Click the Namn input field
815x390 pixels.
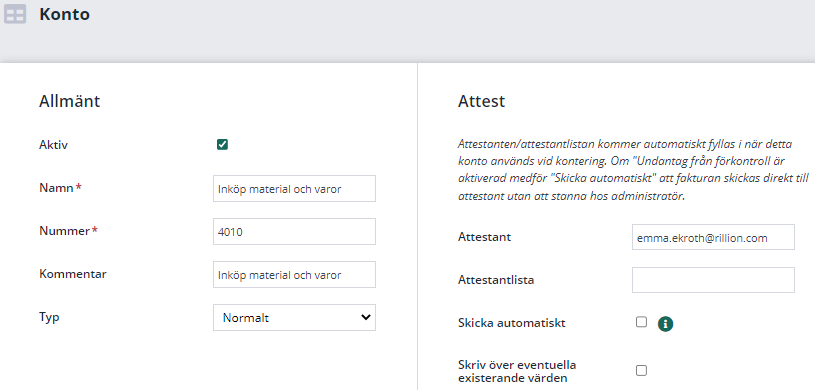[x=294, y=188]
